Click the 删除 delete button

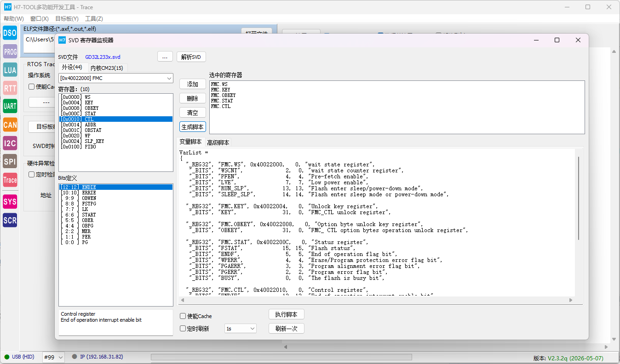193,98
